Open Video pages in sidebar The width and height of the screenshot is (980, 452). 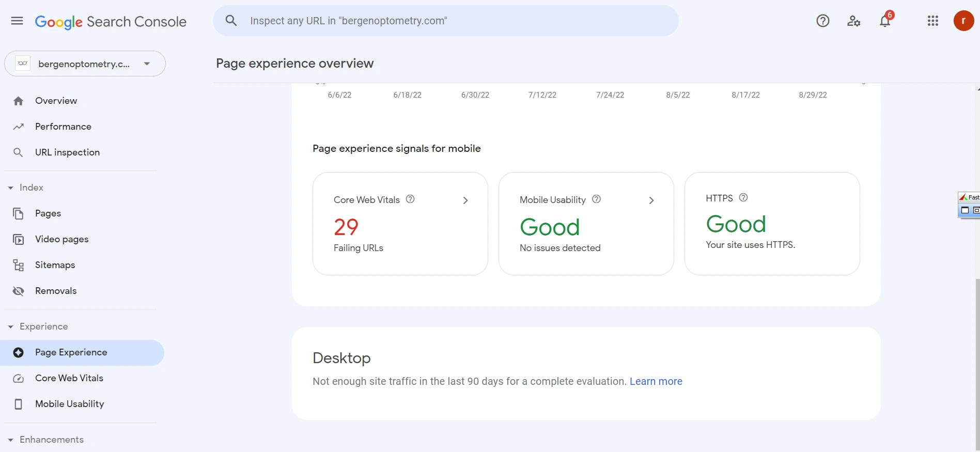[62, 239]
